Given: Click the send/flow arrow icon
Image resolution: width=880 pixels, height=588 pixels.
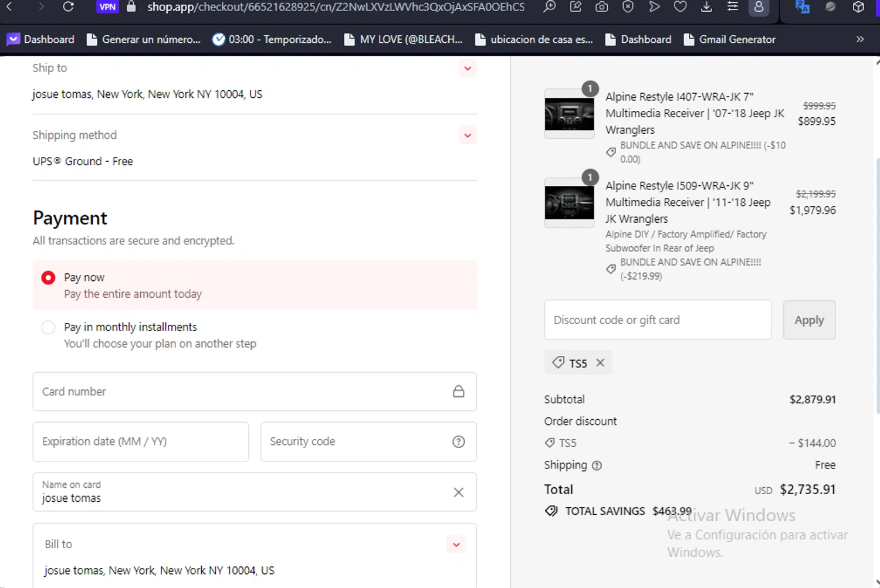Looking at the screenshot, I should point(654,6).
